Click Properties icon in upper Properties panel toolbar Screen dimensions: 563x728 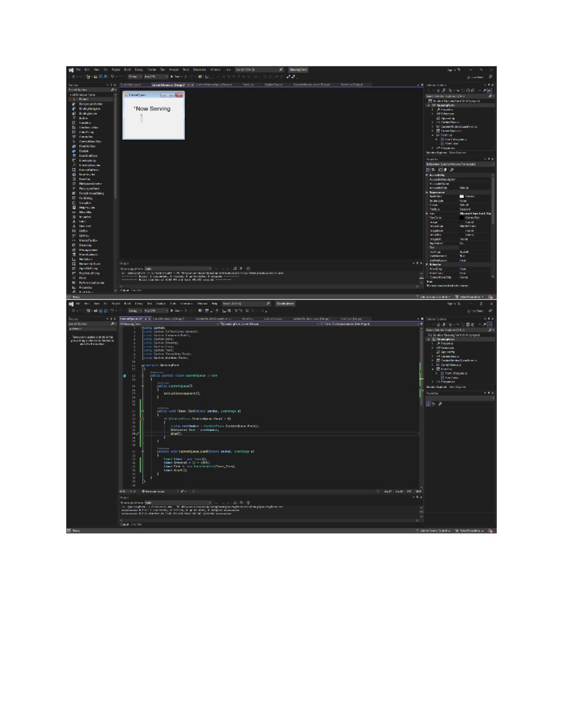coord(440,170)
